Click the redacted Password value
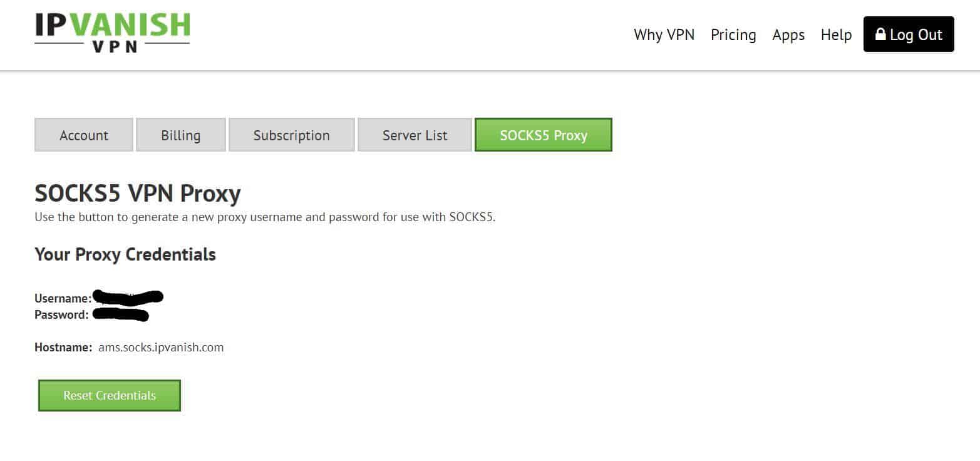Screen dimensions: 980x461 (x=121, y=314)
